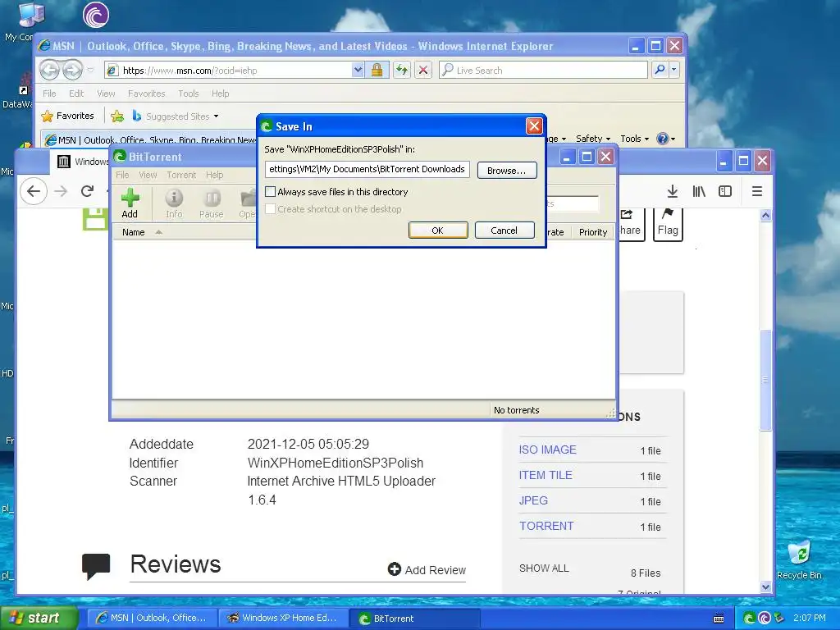The width and height of the screenshot is (840, 630).
Task: Click the Downloads arrow icon in browser toolbar
Action: pyautogui.click(x=673, y=191)
